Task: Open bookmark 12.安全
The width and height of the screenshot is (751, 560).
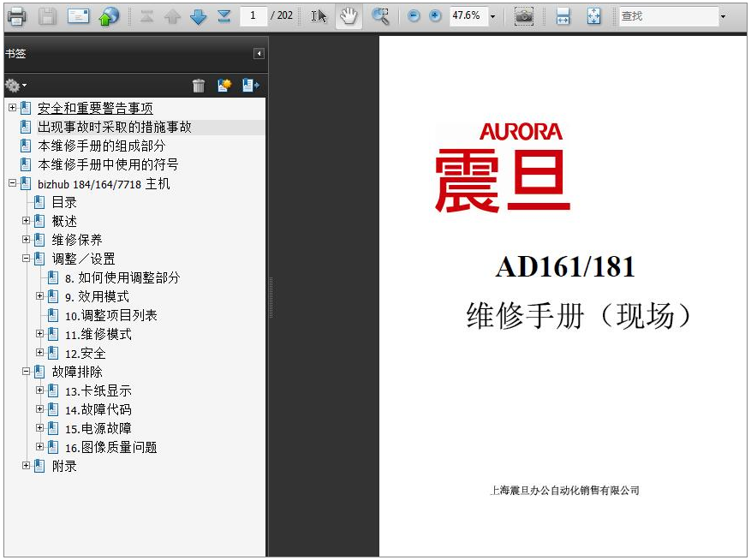Action: [86, 353]
